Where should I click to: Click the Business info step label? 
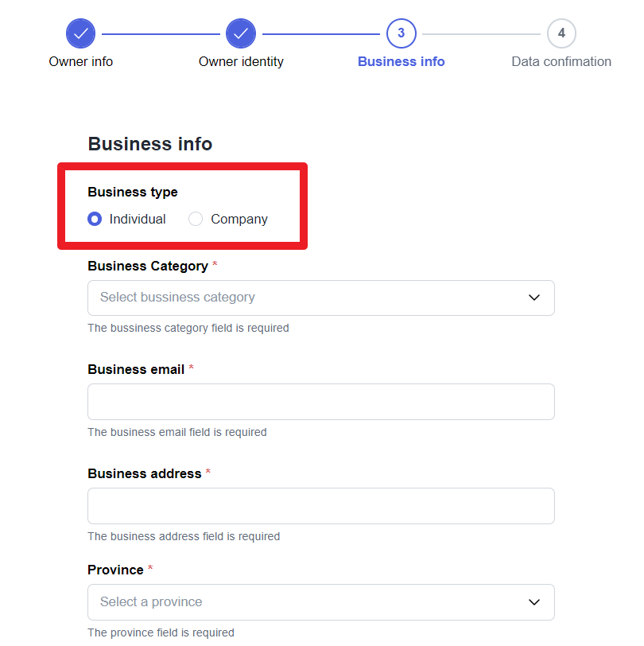click(401, 61)
